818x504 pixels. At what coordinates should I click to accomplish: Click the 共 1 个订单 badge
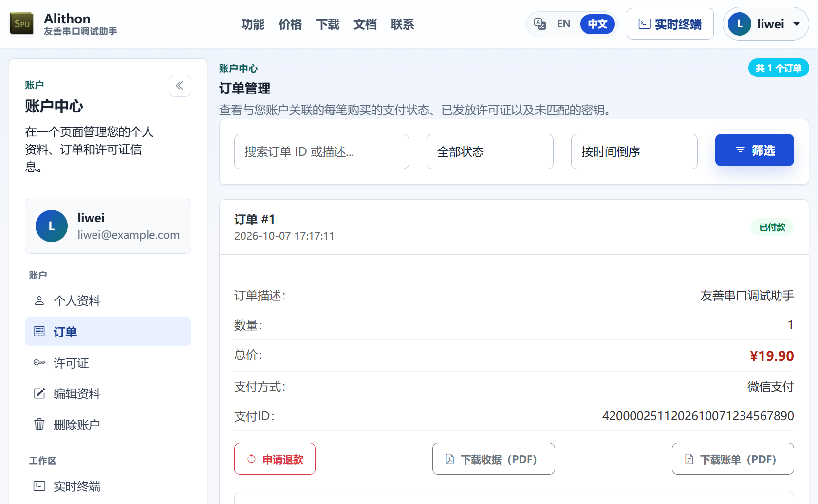click(779, 68)
